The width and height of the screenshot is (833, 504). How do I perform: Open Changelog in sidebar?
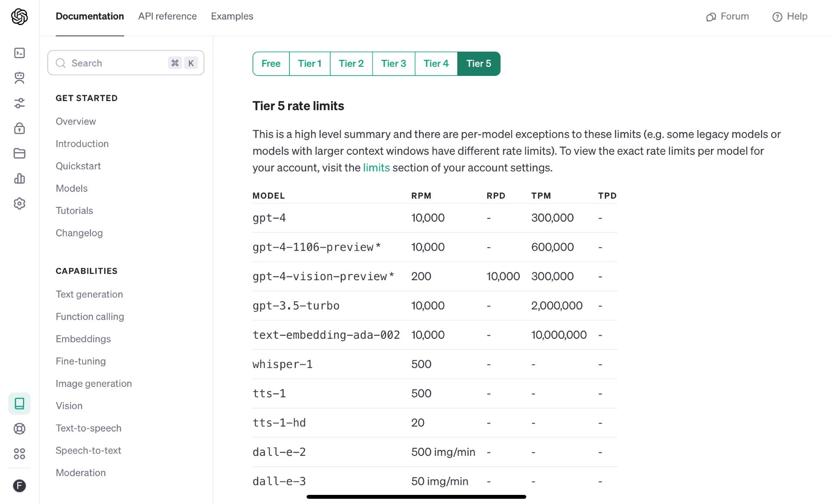79,233
